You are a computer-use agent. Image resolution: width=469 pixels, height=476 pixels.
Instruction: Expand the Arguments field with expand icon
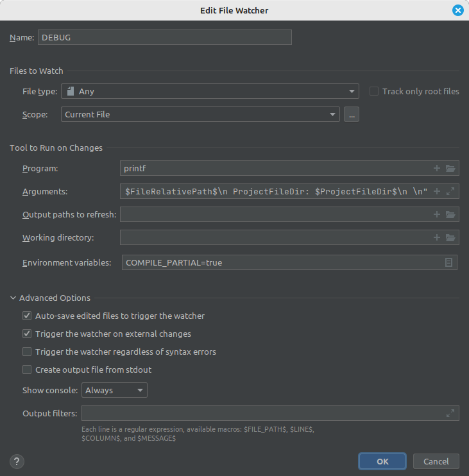tap(450, 191)
